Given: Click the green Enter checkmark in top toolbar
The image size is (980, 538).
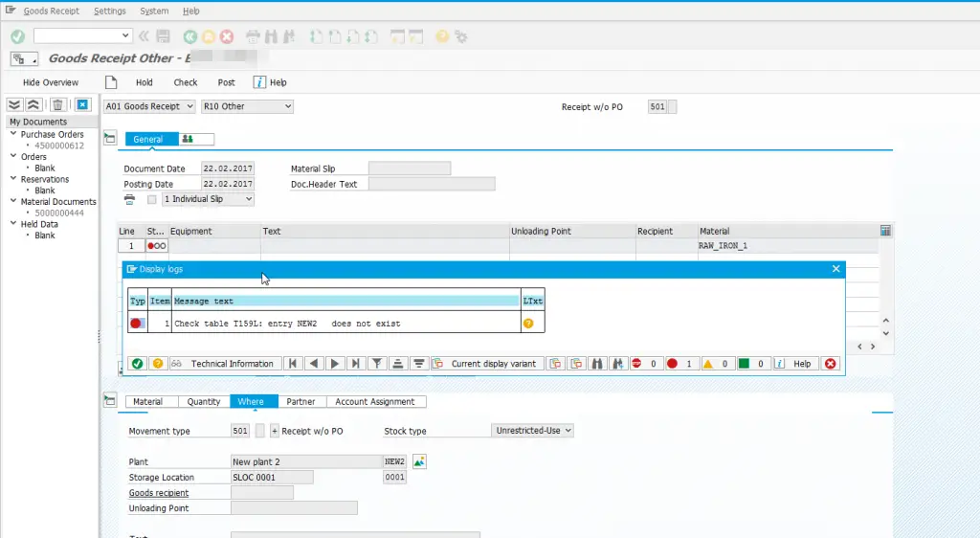Looking at the screenshot, I should pyautogui.click(x=17, y=36).
